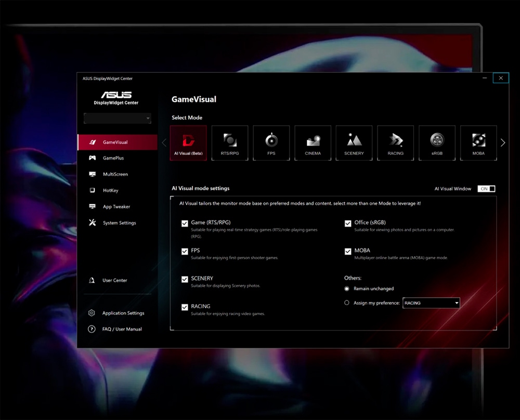
Task: Click the GamePlus controller icon
Action: point(93,158)
